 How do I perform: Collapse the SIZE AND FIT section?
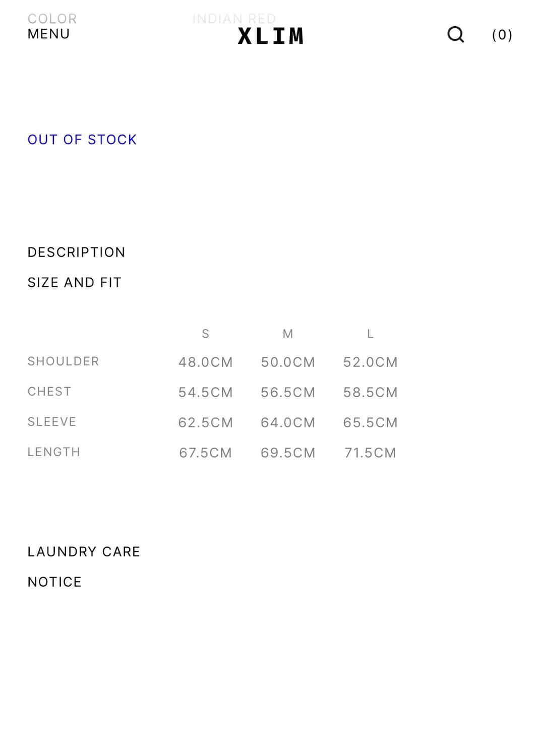[75, 282]
